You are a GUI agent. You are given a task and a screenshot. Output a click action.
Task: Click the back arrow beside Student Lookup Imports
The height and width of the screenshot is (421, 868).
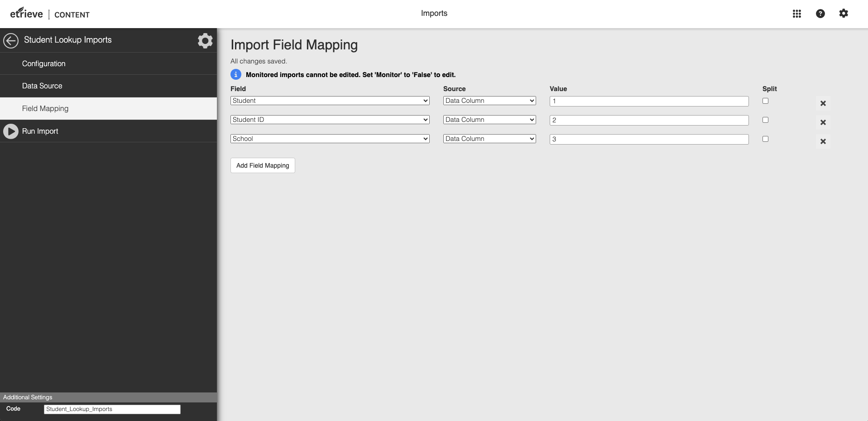pyautogui.click(x=11, y=40)
